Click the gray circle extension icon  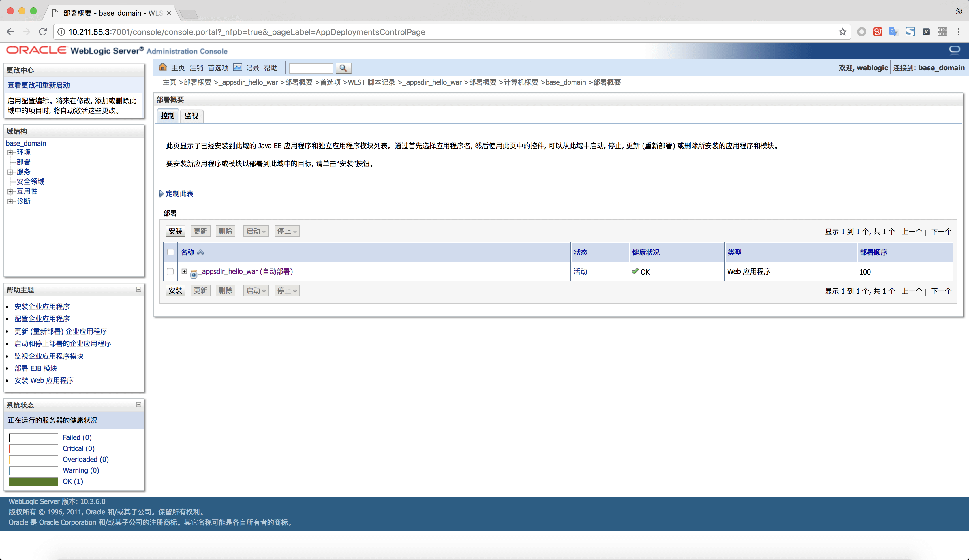click(861, 32)
